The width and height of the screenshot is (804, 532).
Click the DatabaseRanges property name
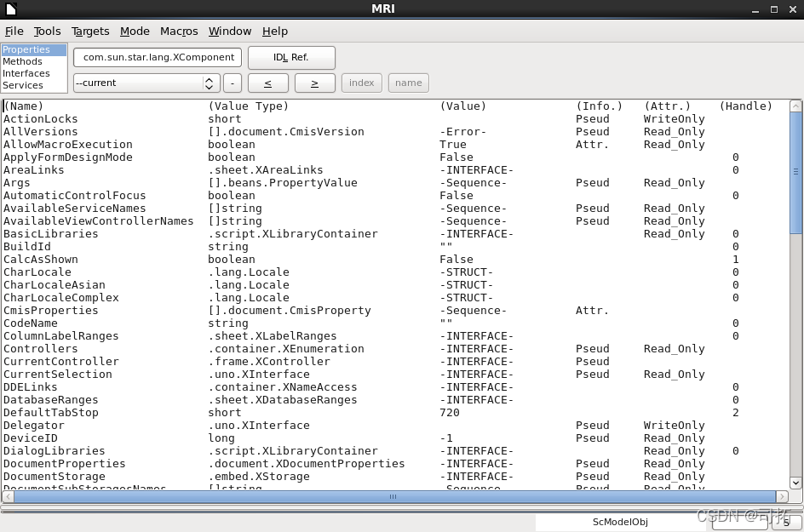tap(51, 400)
